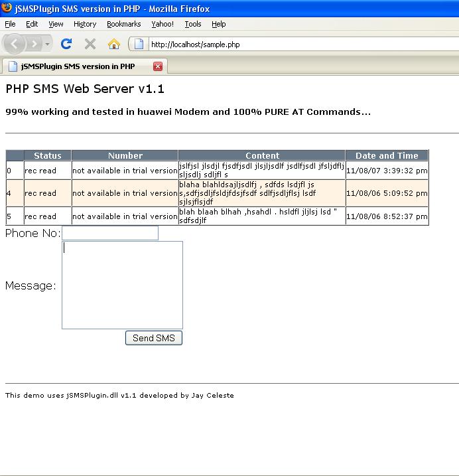This screenshot has width=459, height=476.
Task: Click the content cell starting with 'jslfjsl jlsdjl'
Action: pyautogui.click(x=262, y=171)
